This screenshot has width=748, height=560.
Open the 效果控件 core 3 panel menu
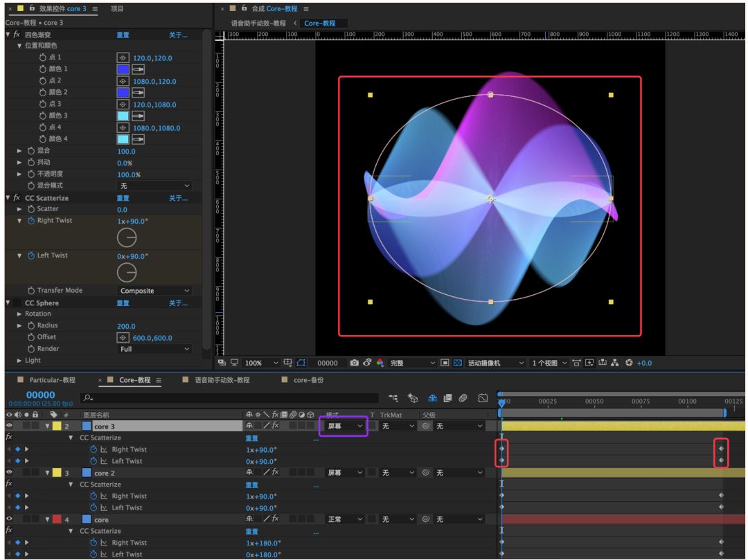coord(95,8)
